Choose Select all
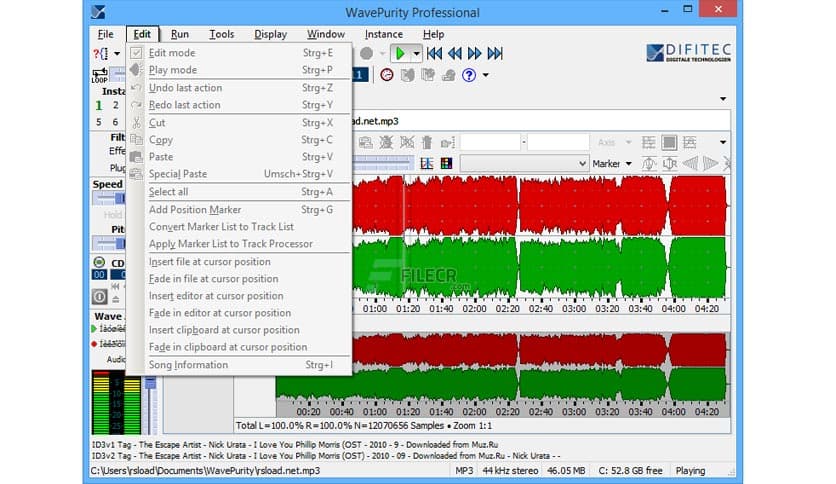This screenshot has height=484, width=836. tap(239, 192)
